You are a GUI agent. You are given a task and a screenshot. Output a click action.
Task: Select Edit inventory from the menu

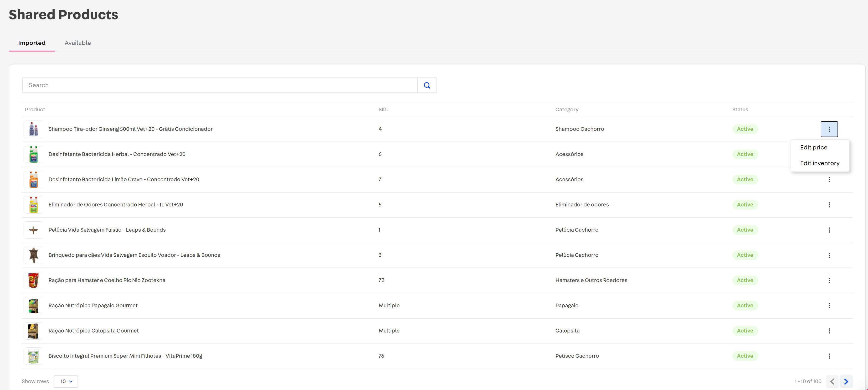(x=819, y=163)
